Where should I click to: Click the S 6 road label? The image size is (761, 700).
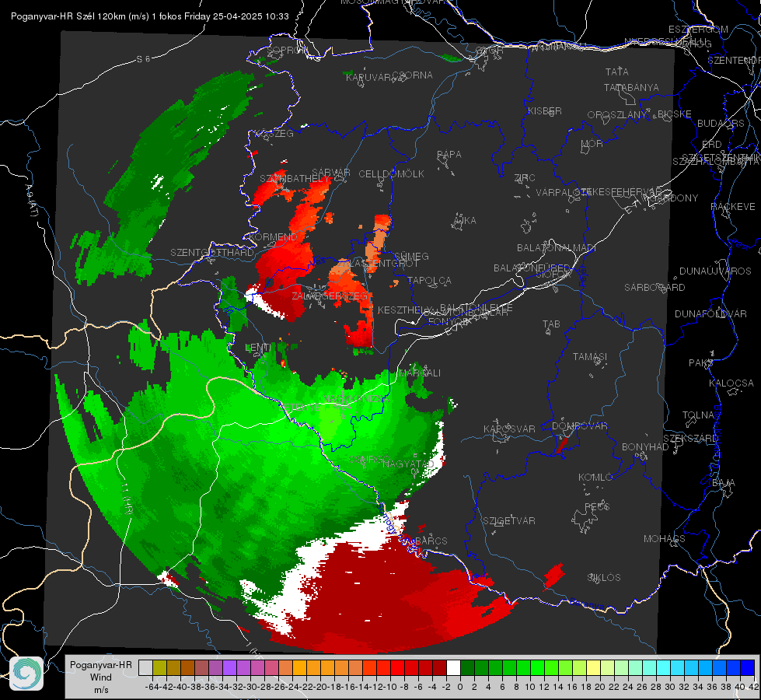tap(143, 59)
